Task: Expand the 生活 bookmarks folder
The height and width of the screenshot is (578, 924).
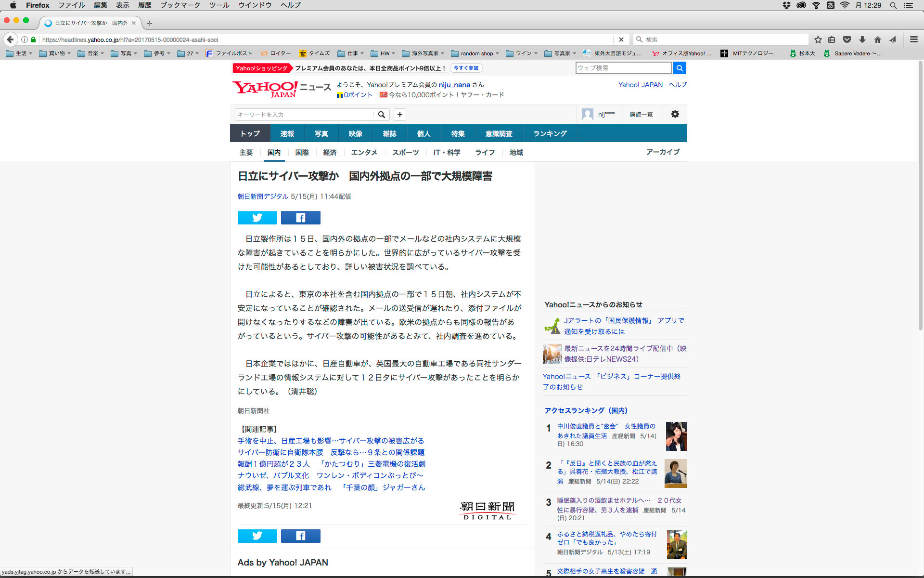Action: [20, 53]
